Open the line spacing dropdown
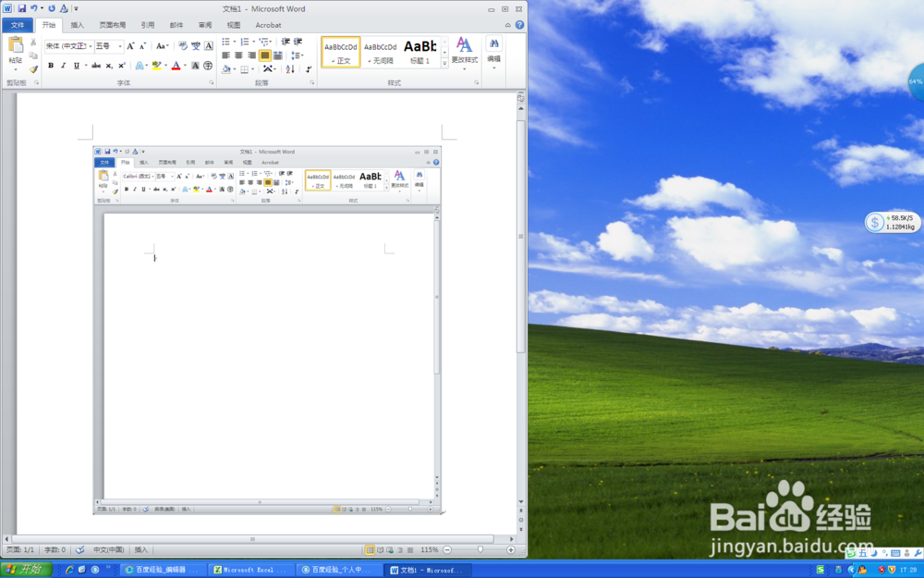Image resolution: width=924 pixels, height=578 pixels. coord(297,55)
